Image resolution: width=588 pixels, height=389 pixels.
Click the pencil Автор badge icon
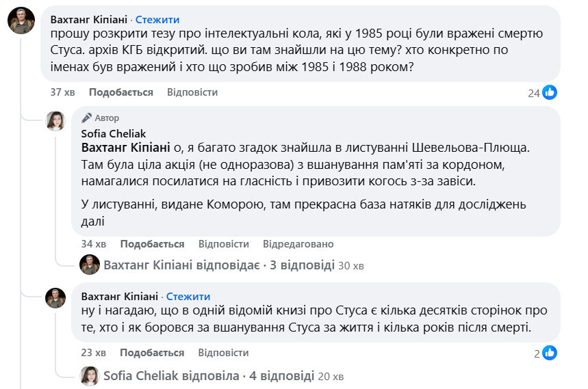pyautogui.click(x=87, y=118)
